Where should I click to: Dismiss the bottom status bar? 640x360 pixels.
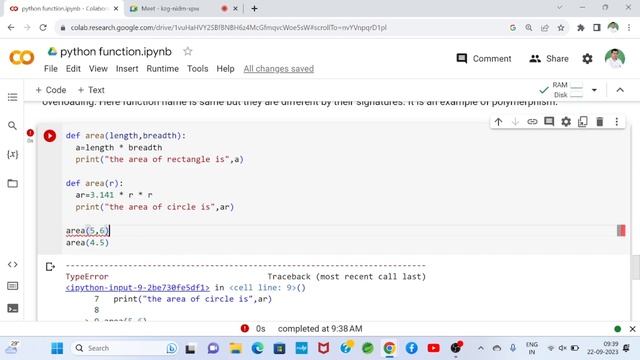pos(632,329)
